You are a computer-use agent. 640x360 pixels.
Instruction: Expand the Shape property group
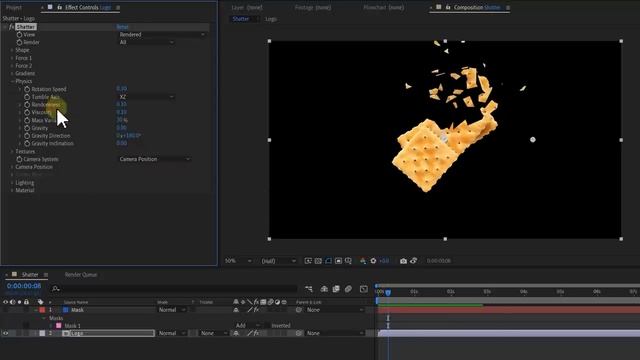point(12,50)
